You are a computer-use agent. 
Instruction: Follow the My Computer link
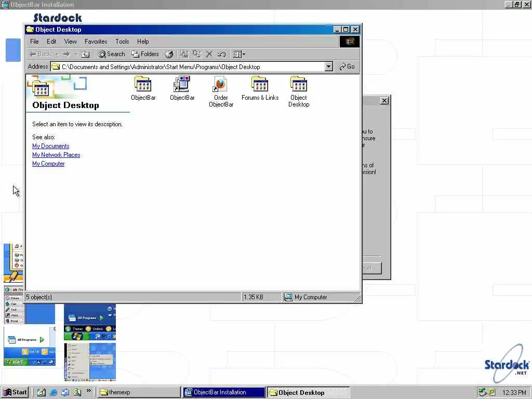[48, 164]
